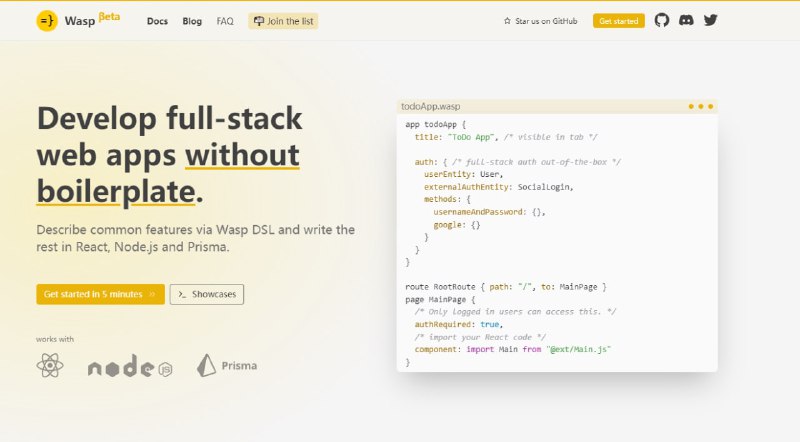
Task: Click the star icon beside GitHub text
Action: pyautogui.click(x=507, y=21)
